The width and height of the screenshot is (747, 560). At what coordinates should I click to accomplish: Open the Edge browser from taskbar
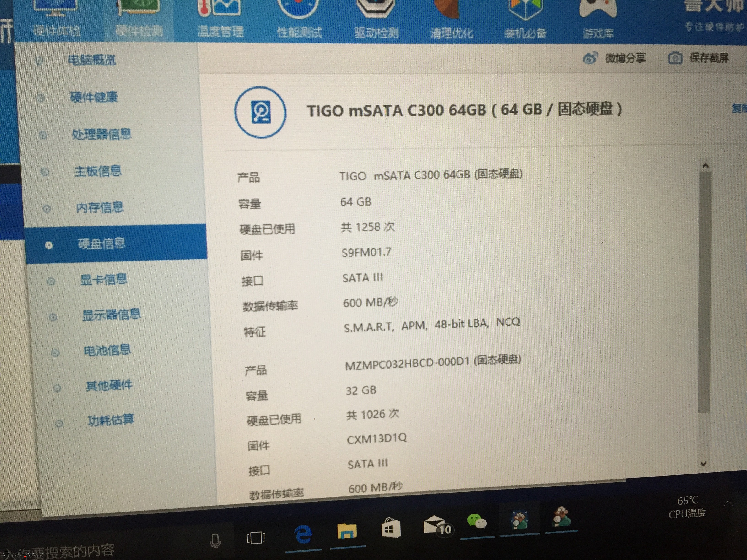click(x=303, y=534)
